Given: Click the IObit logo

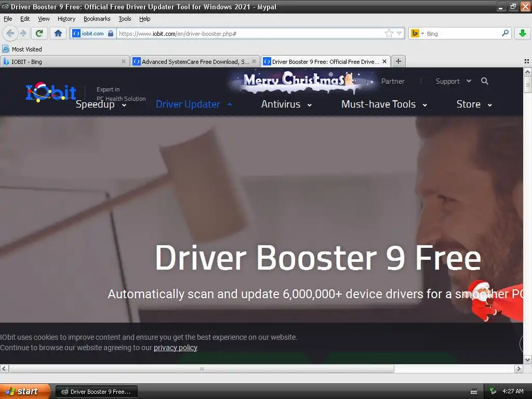Looking at the screenshot, I should click(x=51, y=92).
